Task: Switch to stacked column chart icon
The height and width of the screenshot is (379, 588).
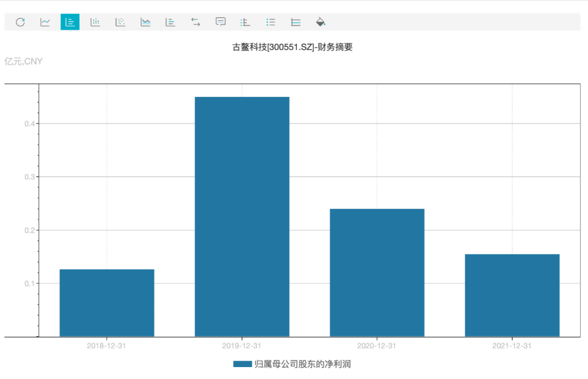Action: tap(95, 22)
